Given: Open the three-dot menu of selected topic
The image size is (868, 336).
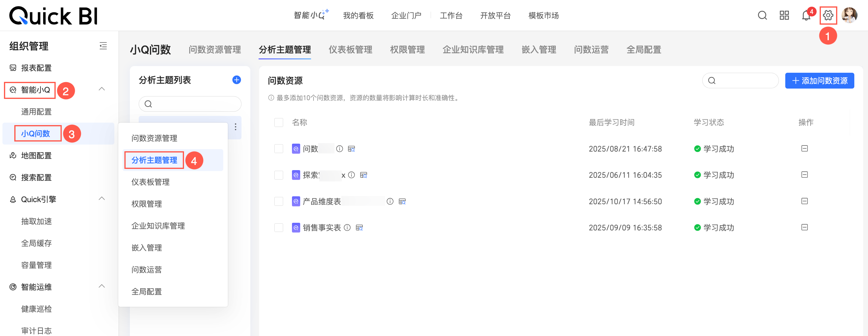Looking at the screenshot, I should [x=235, y=127].
